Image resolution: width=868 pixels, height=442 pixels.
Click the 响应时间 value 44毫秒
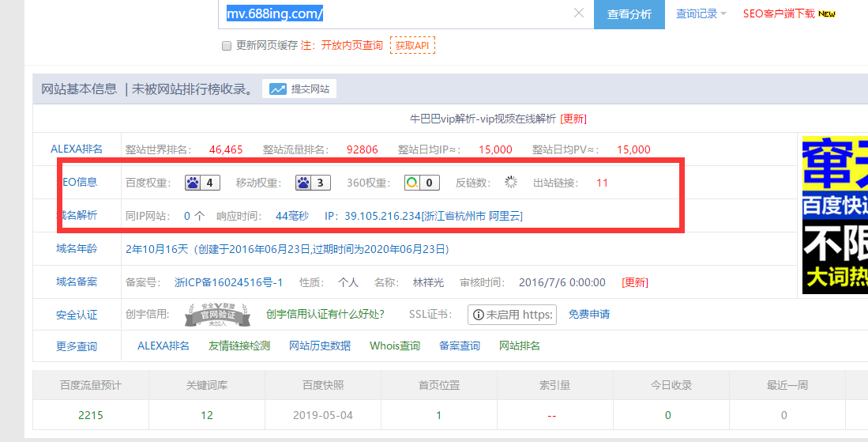pos(292,216)
